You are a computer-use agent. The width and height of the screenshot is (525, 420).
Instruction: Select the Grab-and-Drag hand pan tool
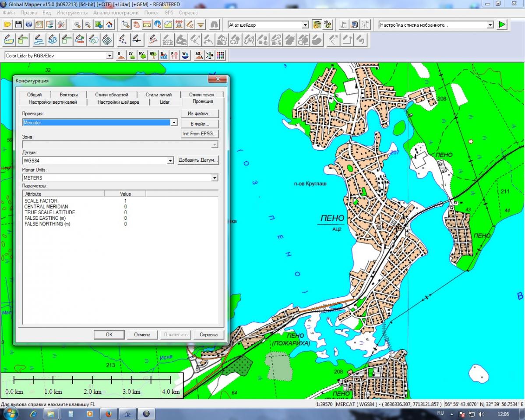pos(136,25)
